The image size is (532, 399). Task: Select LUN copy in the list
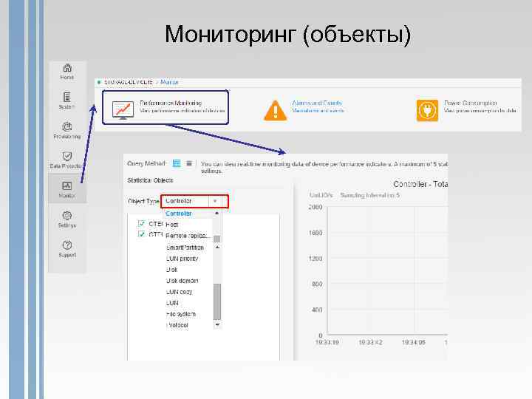click(x=179, y=292)
